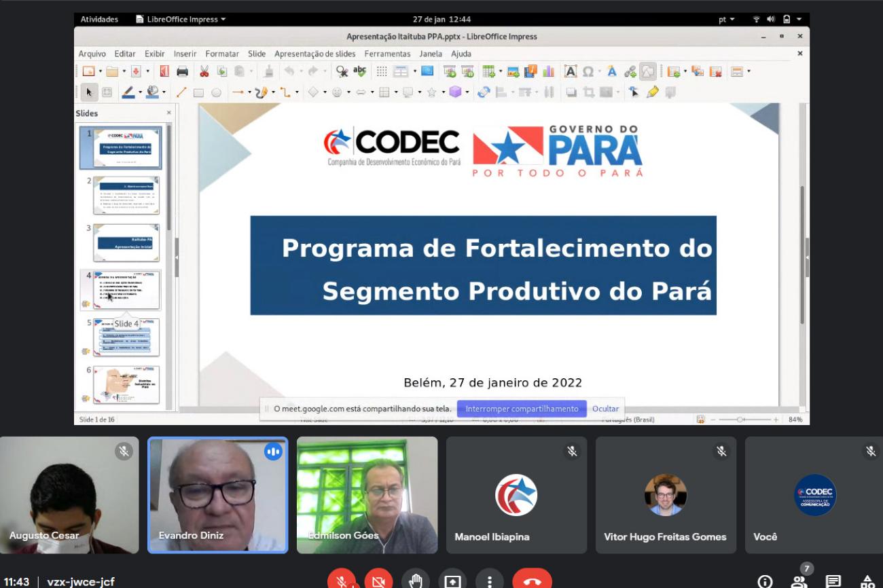
Task: Expand the Insert Table dropdown arrow
Action: (501, 71)
